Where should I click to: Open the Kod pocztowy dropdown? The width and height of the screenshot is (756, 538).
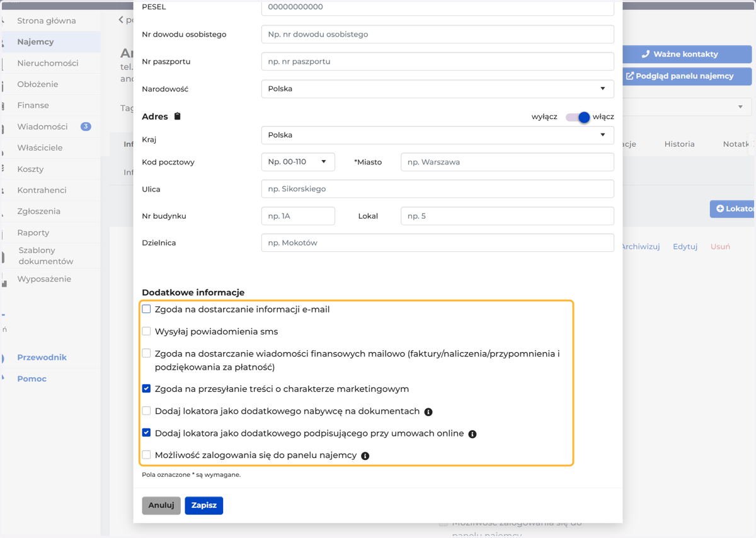pyautogui.click(x=298, y=162)
